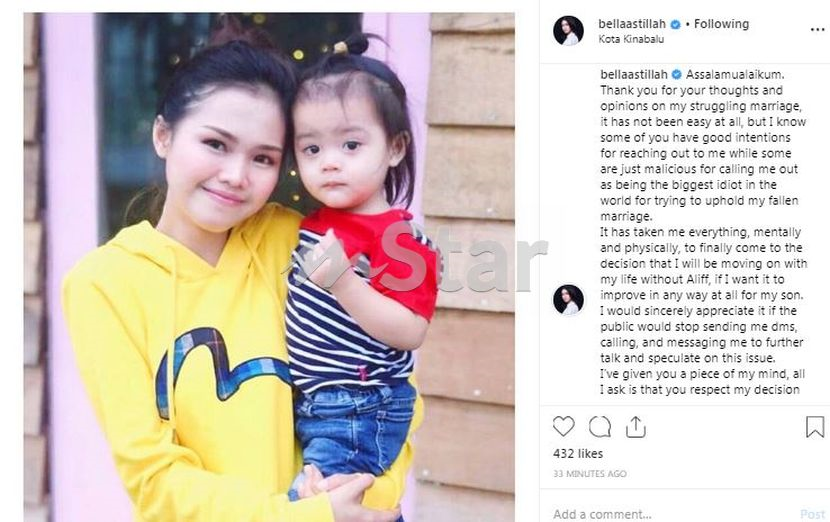Open comments via speech bubble icon
Screen dimensions: 830x522
click(600, 427)
